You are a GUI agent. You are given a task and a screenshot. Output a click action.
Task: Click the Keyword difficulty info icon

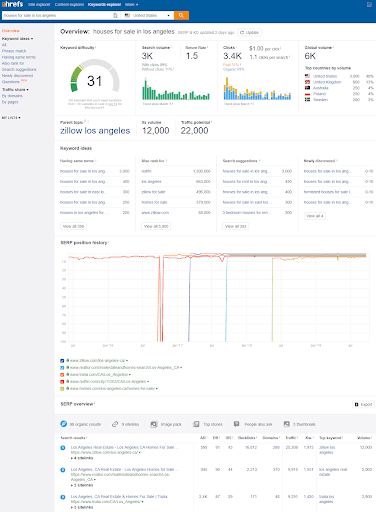(x=96, y=48)
